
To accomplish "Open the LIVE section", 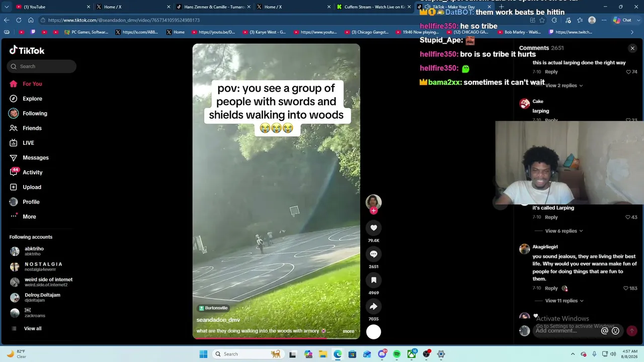I will [x=28, y=143].
